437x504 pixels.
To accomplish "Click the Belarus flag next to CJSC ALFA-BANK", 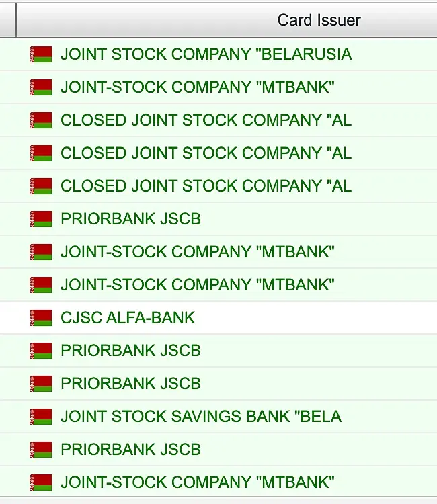I will pyautogui.click(x=41, y=318).
